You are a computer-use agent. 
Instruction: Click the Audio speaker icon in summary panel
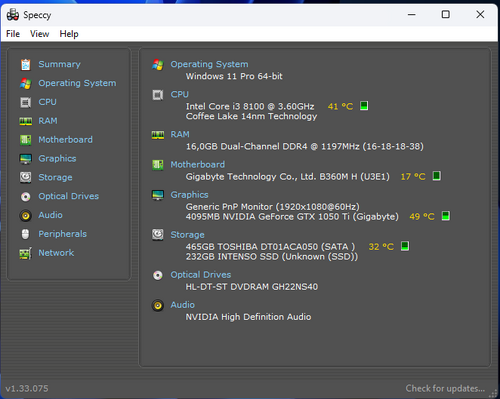[158, 305]
